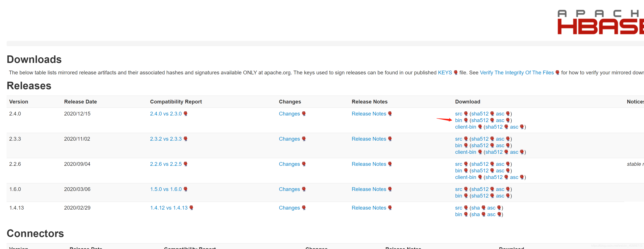Open Release Notes for version 2.2.6
Screen dimensions: 644x249
tap(369, 164)
